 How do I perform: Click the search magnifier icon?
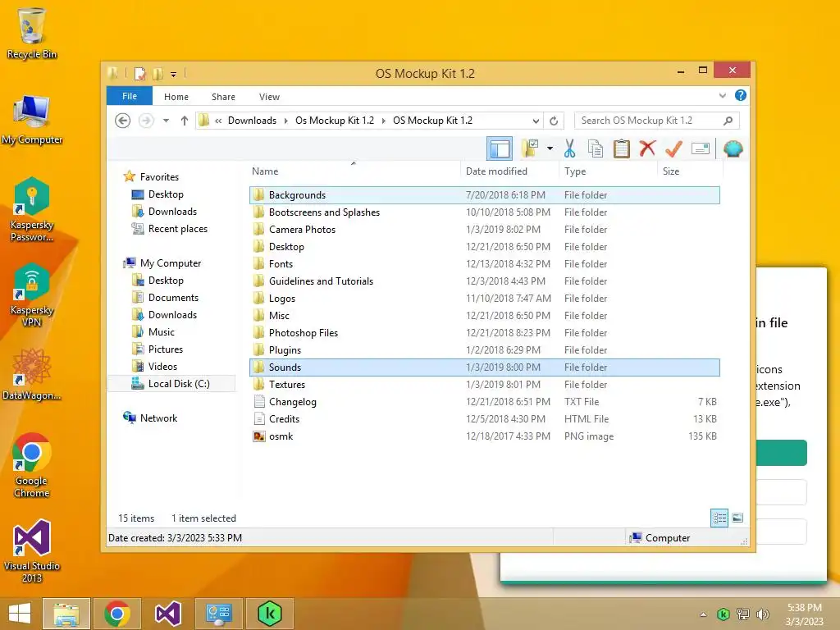click(x=728, y=121)
